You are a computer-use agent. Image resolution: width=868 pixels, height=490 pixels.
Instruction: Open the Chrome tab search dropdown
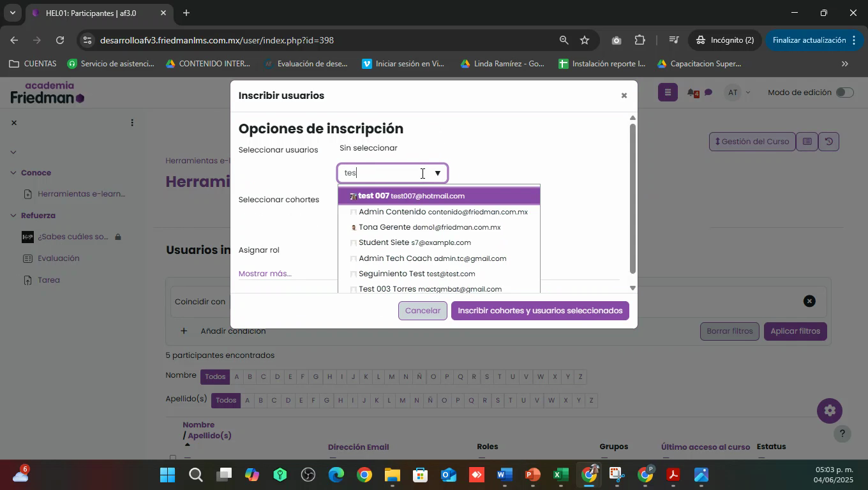pyautogui.click(x=12, y=13)
